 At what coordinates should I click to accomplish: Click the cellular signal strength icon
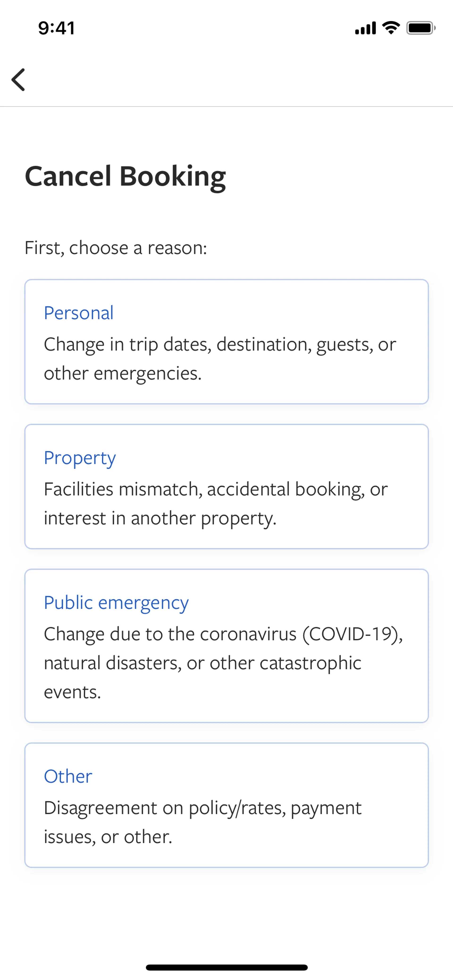(365, 28)
